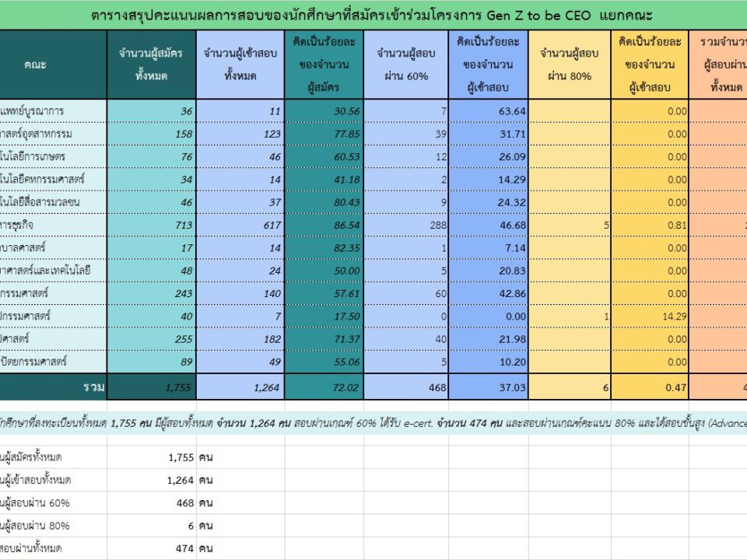The height and width of the screenshot is (560, 747).
Task: Click the test-takers cell showing 182
Action: (240, 339)
